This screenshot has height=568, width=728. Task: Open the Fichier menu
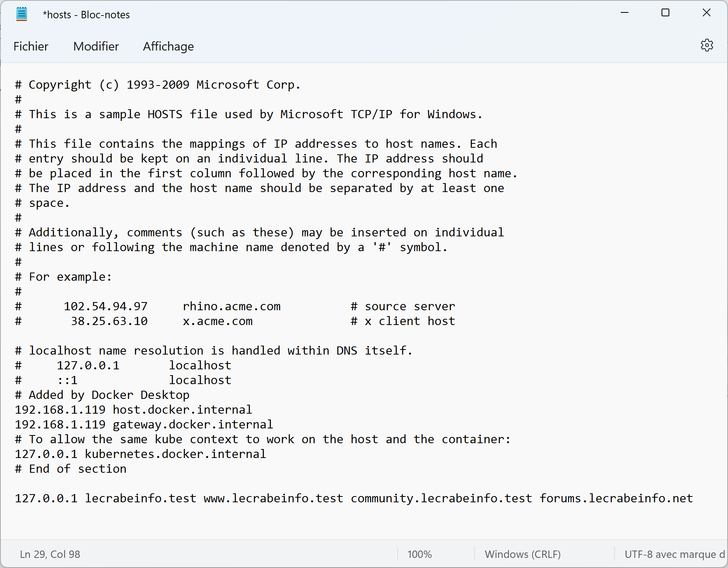pyautogui.click(x=31, y=46)
